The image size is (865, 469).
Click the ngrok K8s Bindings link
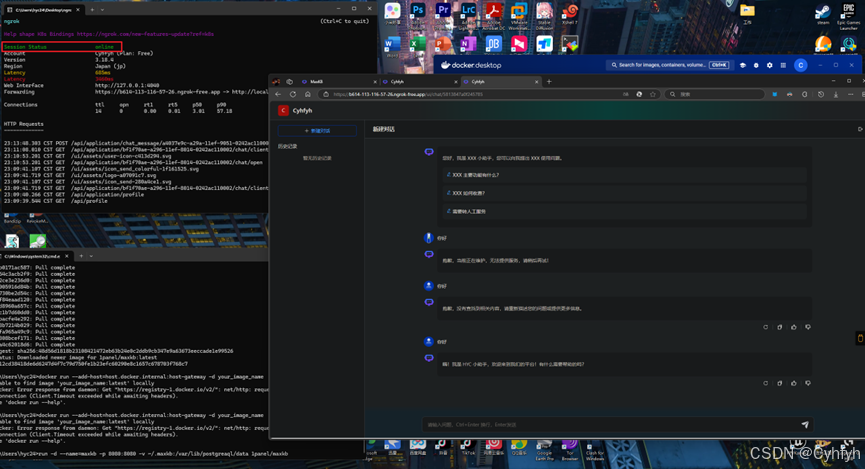(x=145, y=34)
